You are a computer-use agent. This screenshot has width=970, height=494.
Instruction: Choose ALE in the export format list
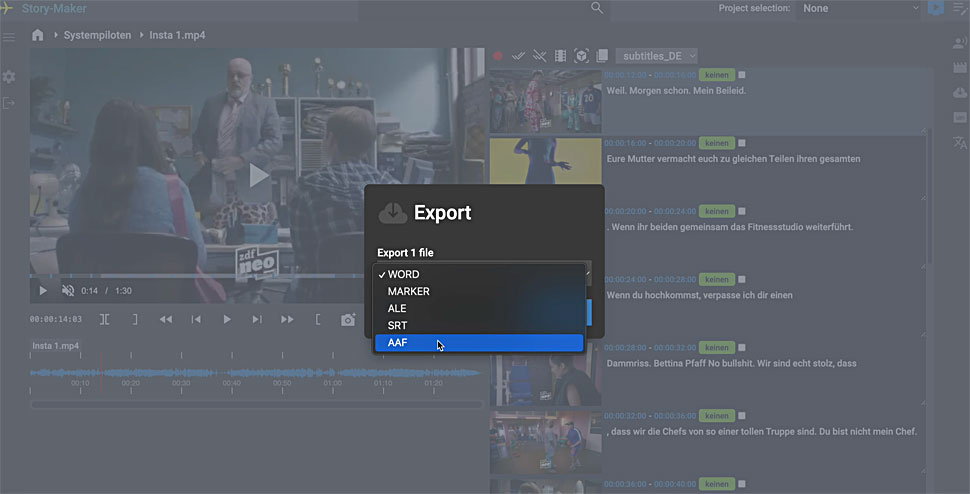(479, 308)
